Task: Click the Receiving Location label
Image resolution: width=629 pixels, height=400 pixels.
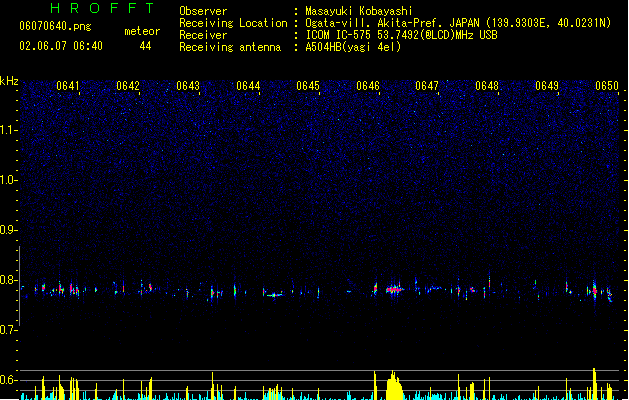Action: click(x=233, y=23)
